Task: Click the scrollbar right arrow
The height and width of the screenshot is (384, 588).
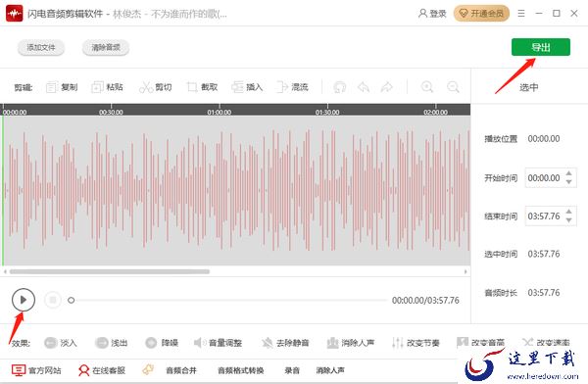Action: click(465, 271)
